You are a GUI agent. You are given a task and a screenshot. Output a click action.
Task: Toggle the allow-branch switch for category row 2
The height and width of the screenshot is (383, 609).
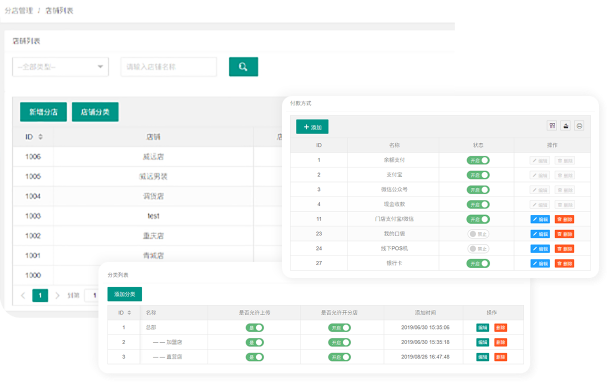pyautogui.click(x=339, y=343)
